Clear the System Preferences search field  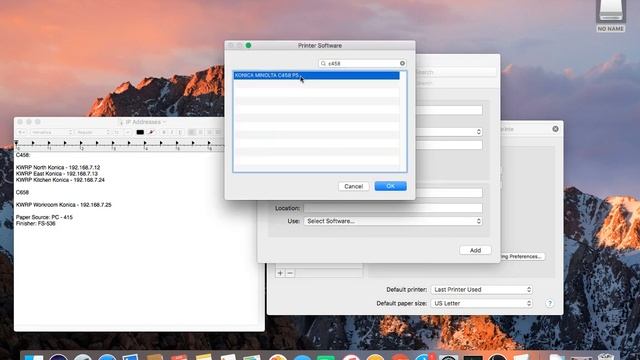(x=556, y=129)
